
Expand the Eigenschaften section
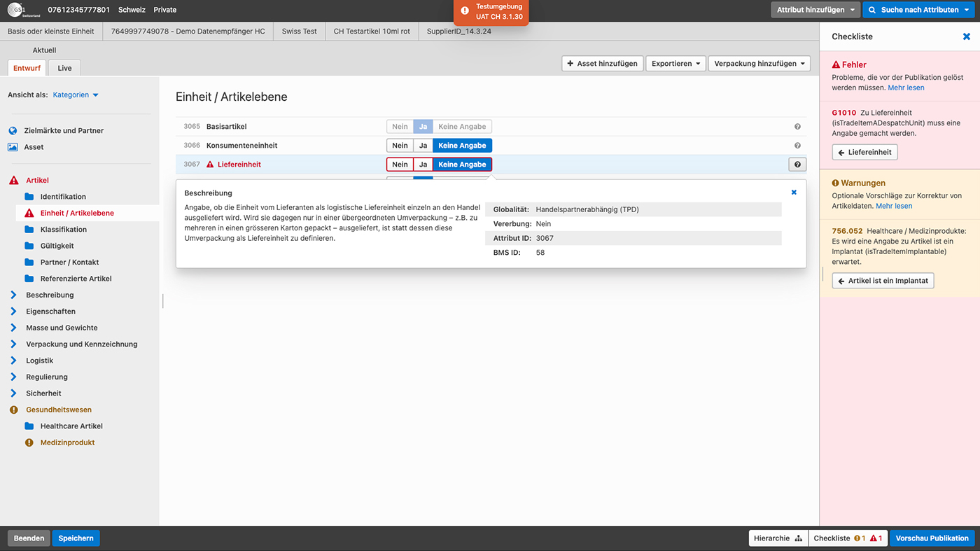(13, 312)
